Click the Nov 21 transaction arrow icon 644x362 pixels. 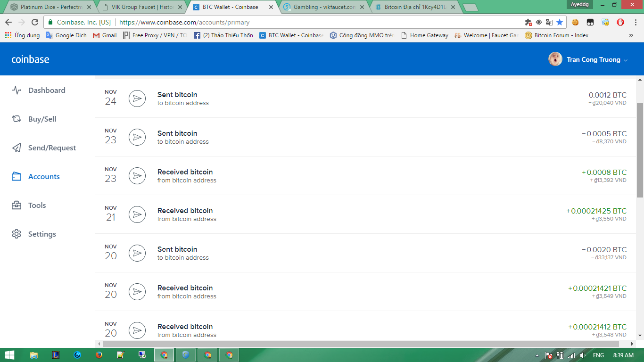point(137,214)
